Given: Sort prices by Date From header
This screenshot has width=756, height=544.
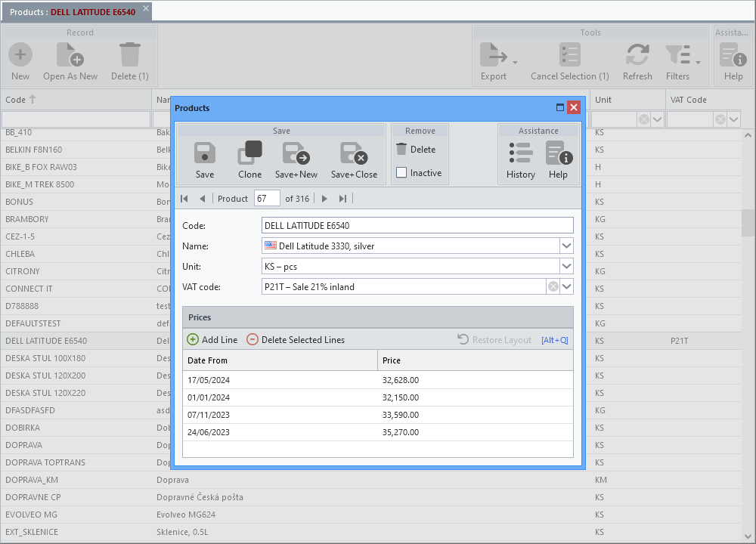Looking at the screenshot, I should coord(280,360).
